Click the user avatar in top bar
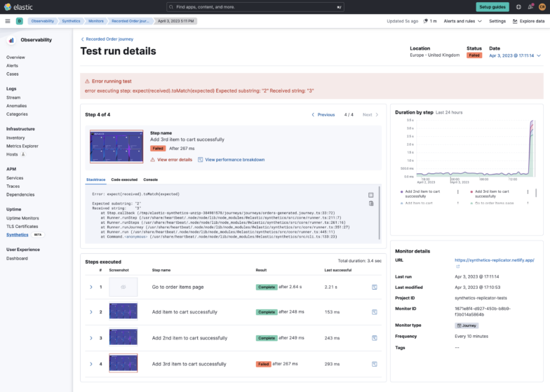Viewport: 550px width, 392px height. (x=542, y=7)
